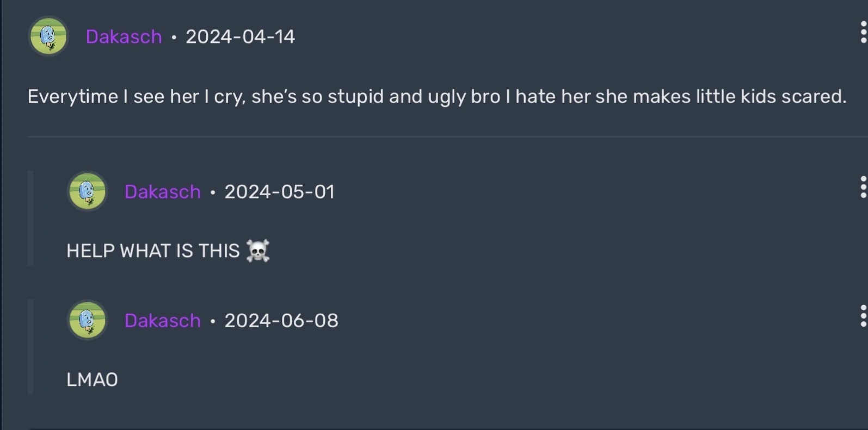
Task: Collapse thread bar beside the LMAO reply
Action: 30,347
